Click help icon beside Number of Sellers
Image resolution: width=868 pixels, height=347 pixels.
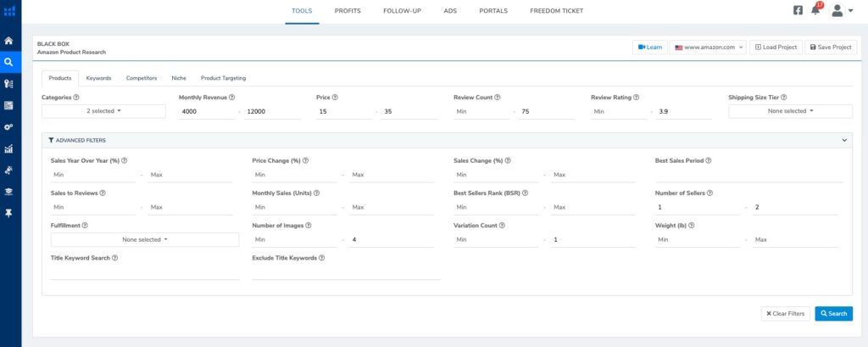pos(709,193)
